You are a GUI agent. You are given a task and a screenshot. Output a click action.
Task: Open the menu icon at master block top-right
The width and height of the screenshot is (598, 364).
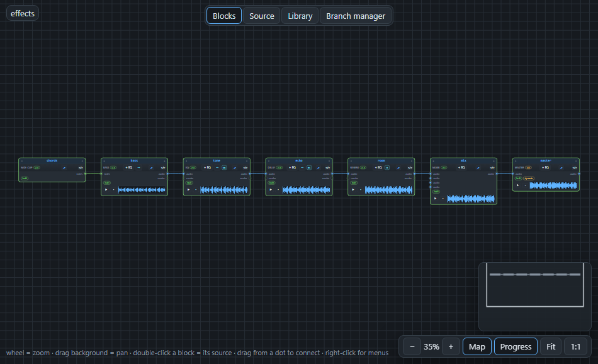[576, 161]
